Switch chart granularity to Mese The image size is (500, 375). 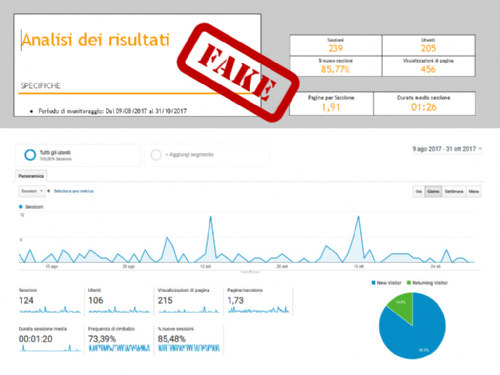click(x=474, y=191)
